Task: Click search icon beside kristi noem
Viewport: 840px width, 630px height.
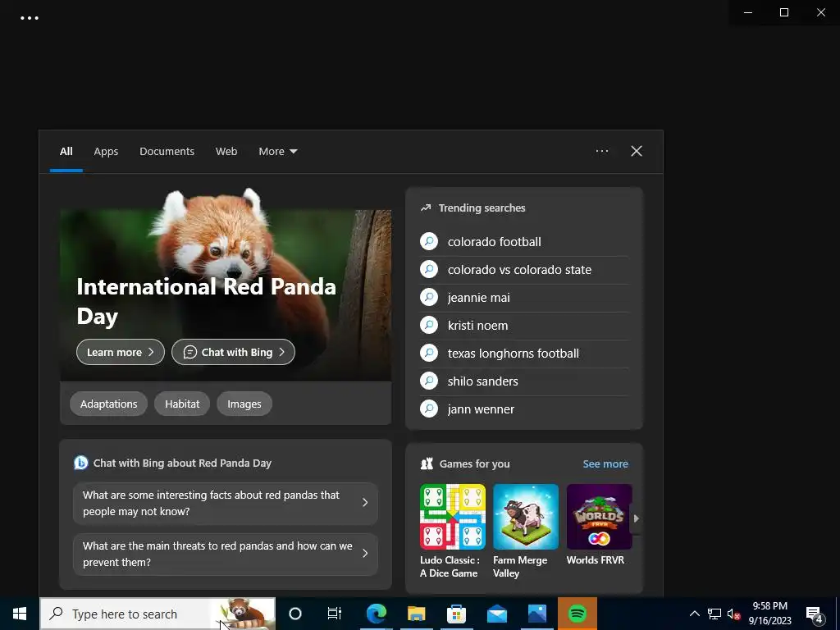Action: pos(428,325)
